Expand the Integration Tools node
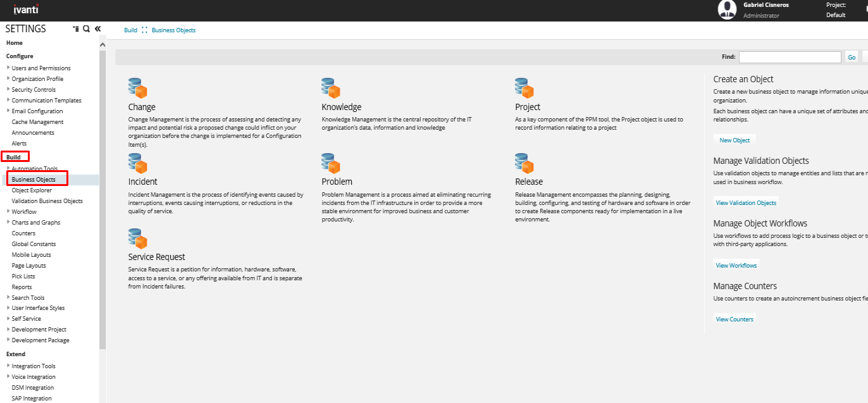 tap(8, 366)
